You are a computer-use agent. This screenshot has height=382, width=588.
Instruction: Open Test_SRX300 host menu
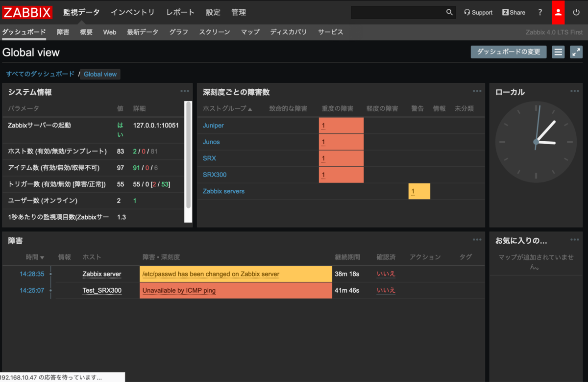102,290
